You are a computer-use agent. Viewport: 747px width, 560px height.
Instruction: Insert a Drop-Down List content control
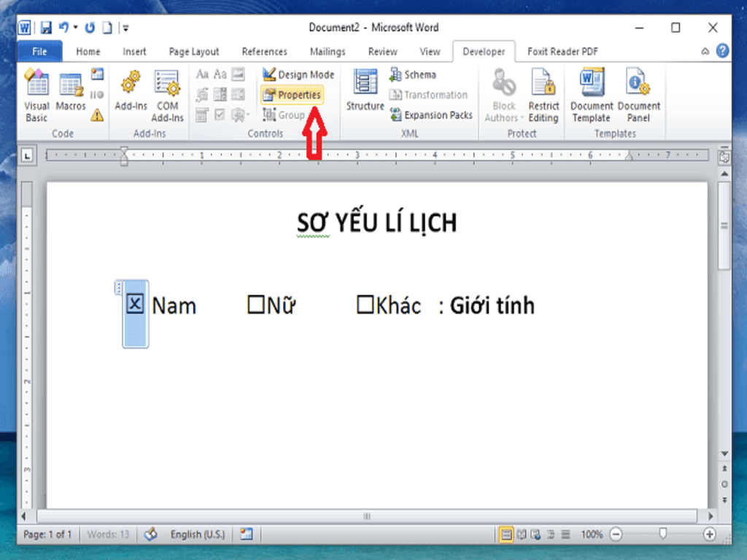click(239, 95)
